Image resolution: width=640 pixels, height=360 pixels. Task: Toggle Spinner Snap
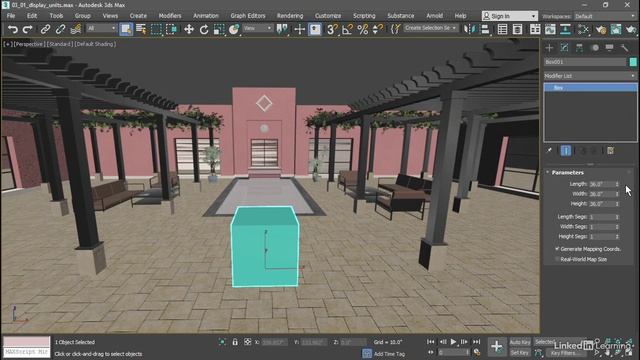click(378, 29)
